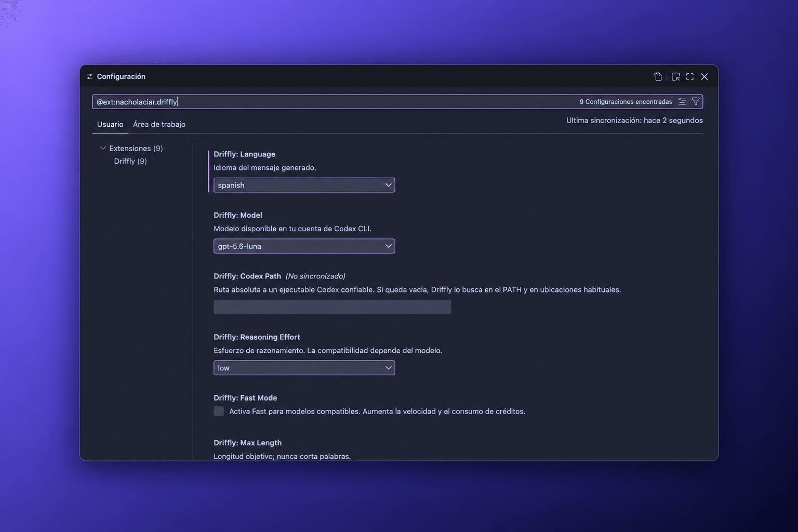798x532 pixels.
Task: Click the 'Driffly: Language' setting title
Action: pyautogui.click(x=245, y=154)
